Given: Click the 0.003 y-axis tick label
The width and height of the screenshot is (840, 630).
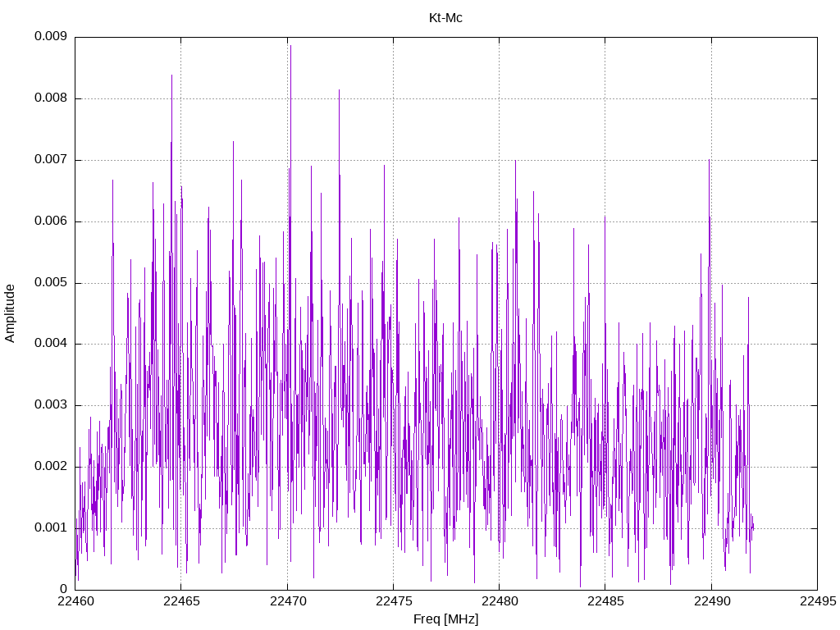Looking at the screenshot, I should click(x=51, y=405).
